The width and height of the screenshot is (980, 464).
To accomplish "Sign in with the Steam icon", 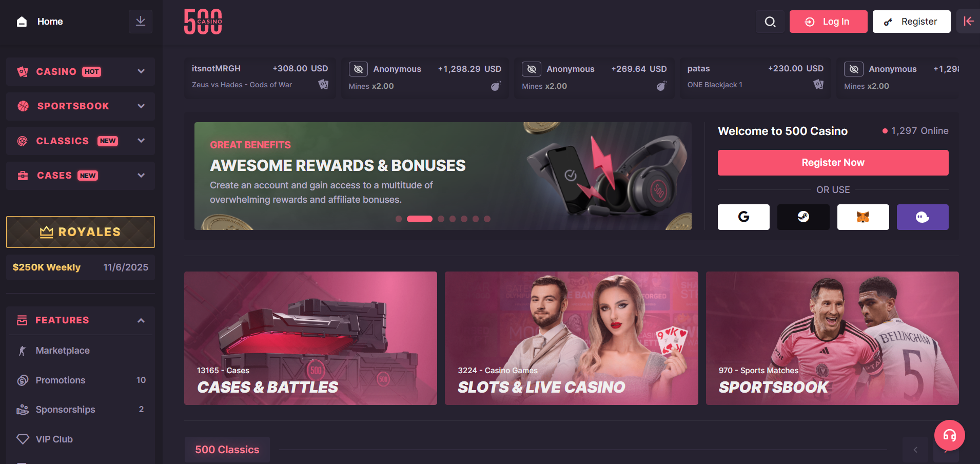I will 803,217.
